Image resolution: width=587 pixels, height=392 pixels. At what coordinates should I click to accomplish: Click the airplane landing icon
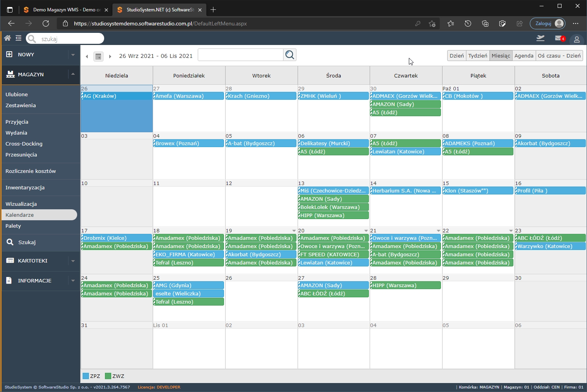pyautogui.click(x=540, y=38)
